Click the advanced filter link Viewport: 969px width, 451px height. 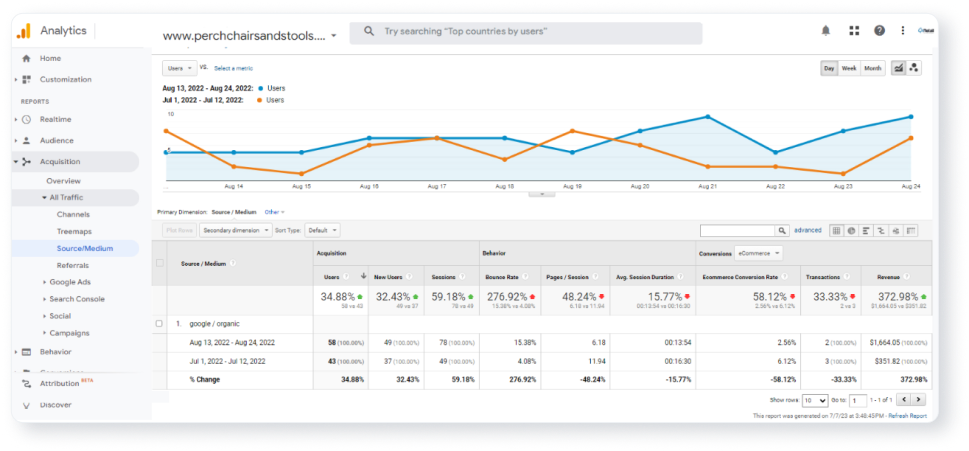pos(808,230)
